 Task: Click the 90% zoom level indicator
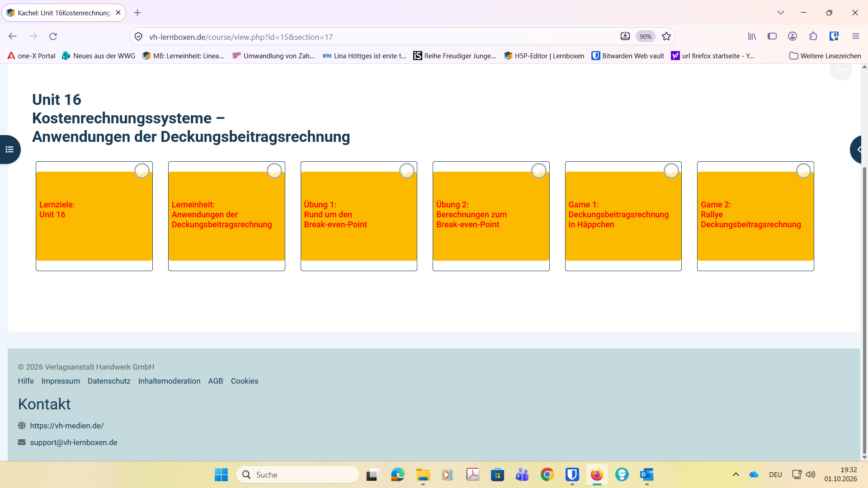(646, 37)
